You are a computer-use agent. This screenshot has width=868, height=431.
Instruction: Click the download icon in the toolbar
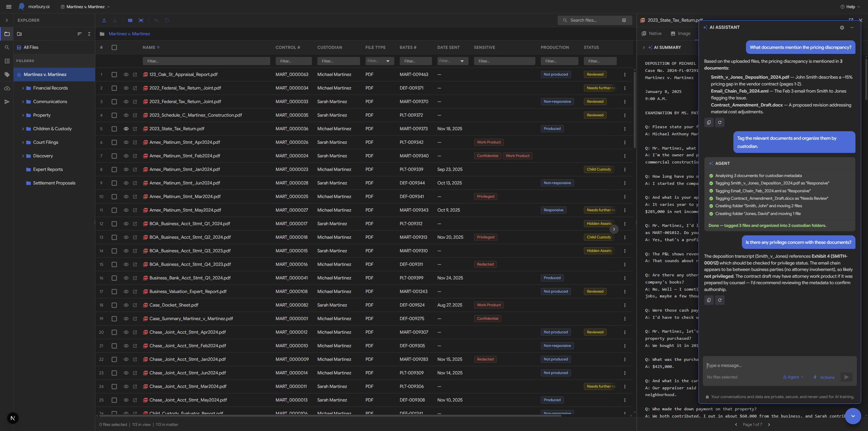tap(115, 20)
